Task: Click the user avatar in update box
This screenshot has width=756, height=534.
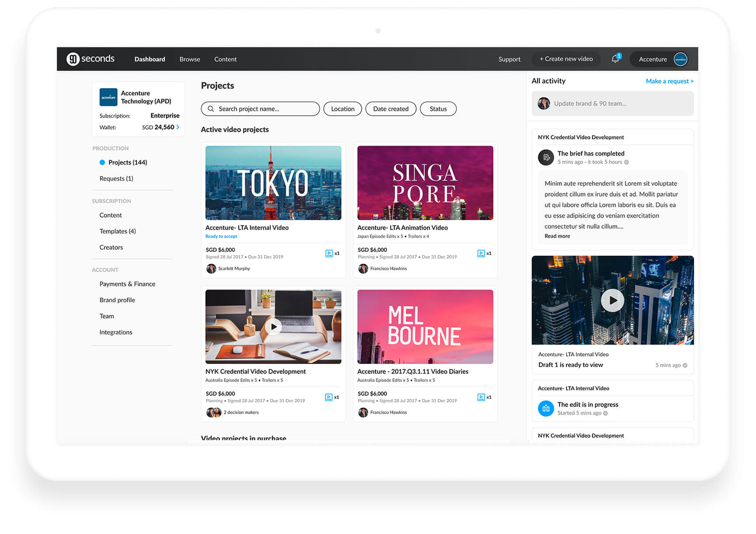Action: (x=543, y=104)
